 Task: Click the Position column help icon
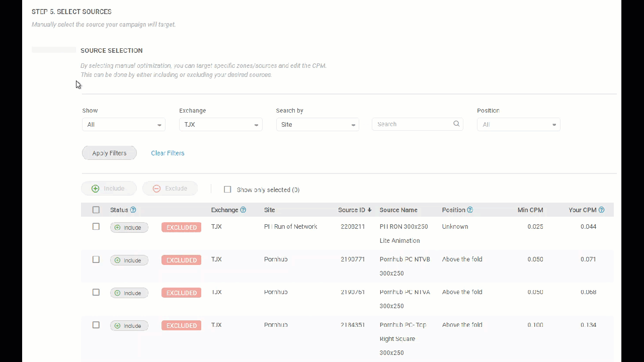click(x=470, y=210)
